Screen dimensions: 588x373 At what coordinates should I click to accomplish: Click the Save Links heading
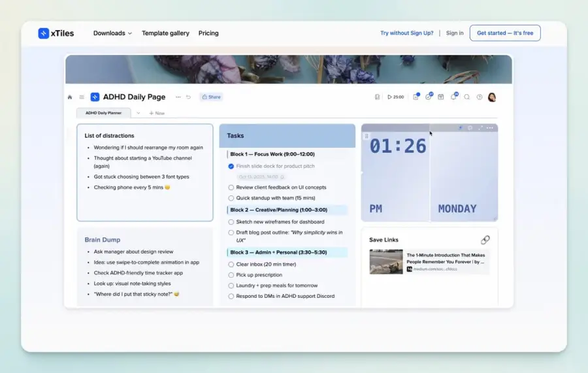(384, 240)
